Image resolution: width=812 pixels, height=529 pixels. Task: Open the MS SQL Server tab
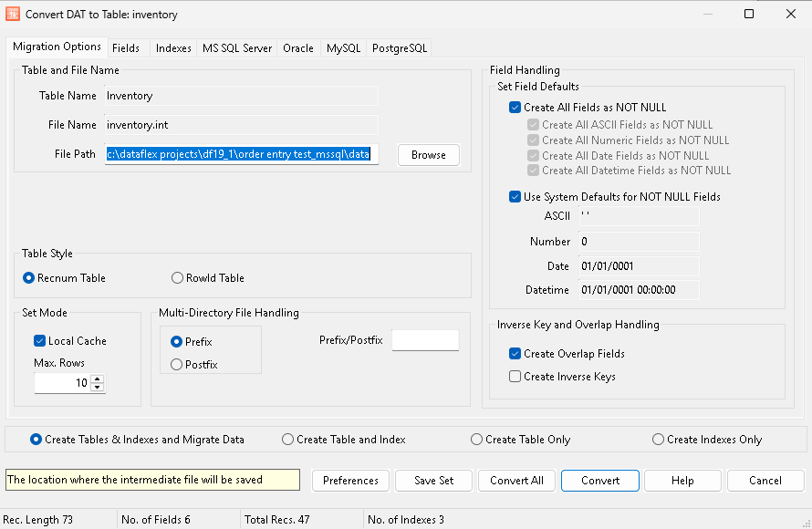[237, 48]
